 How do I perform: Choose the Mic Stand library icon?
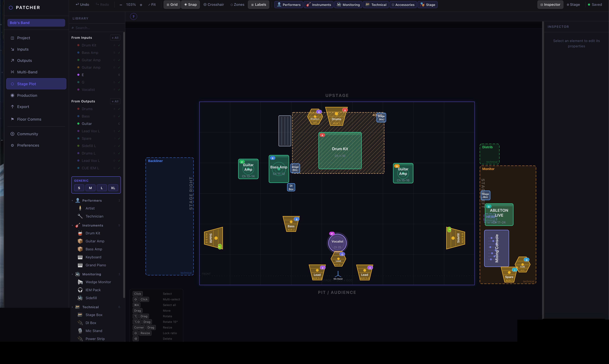[x=80, y=331]
